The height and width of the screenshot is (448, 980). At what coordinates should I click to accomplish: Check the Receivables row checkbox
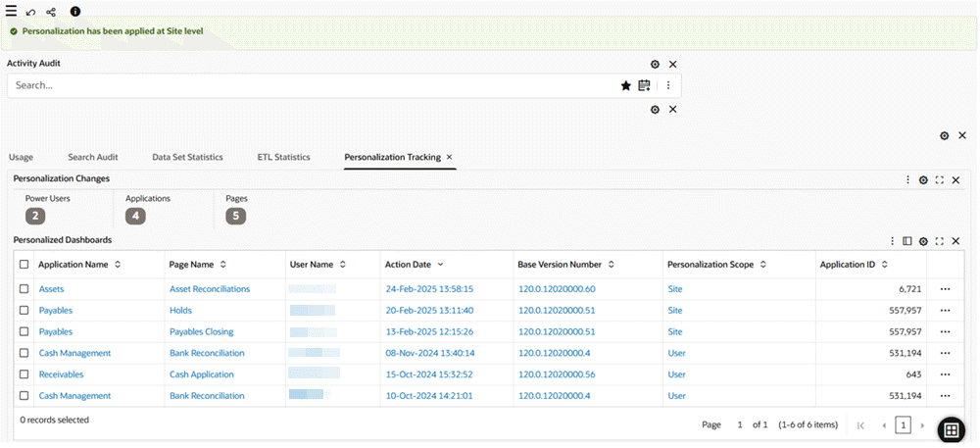(24, 374)
